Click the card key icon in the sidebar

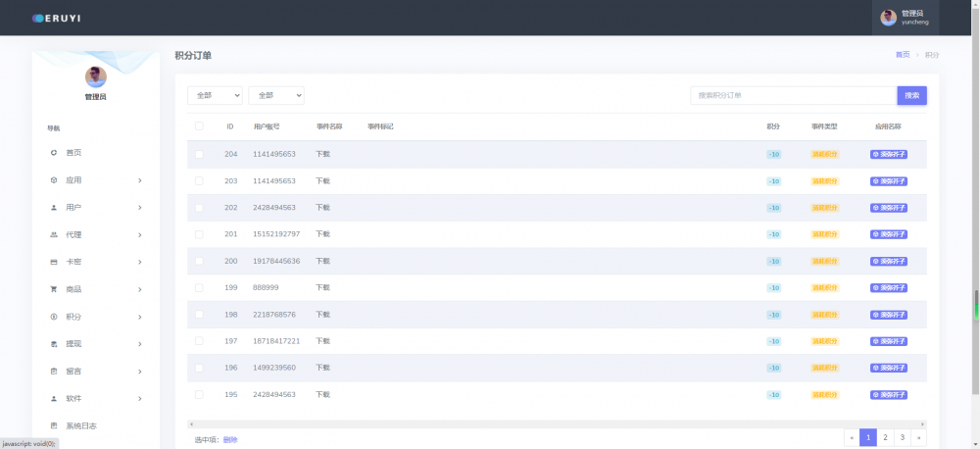pos(54,263)
